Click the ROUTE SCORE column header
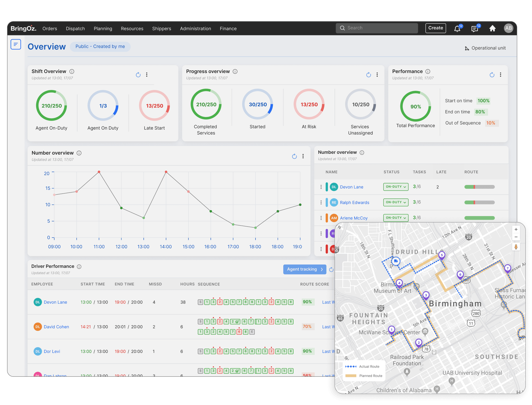The image size is (532, 405). (314, 284)
